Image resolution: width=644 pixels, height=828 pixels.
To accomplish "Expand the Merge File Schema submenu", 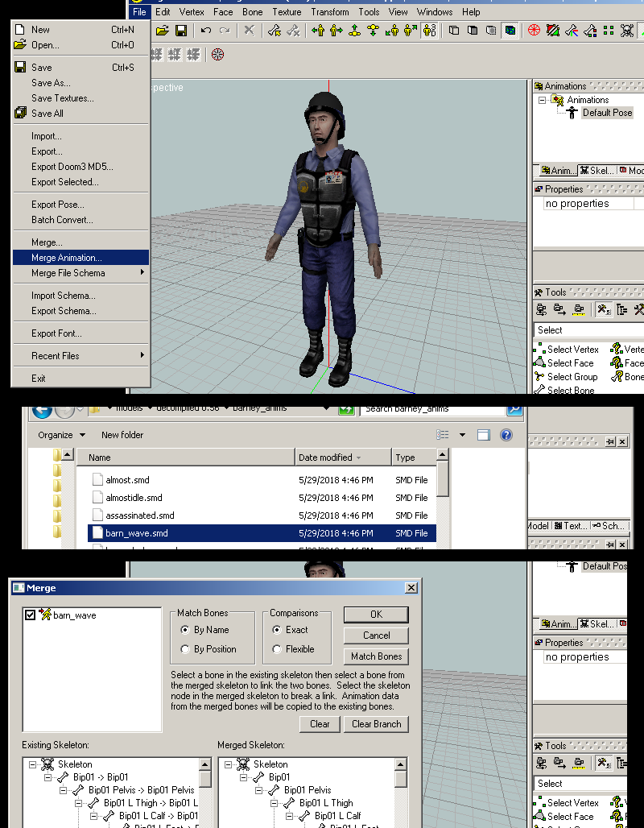I will (80, 273).
